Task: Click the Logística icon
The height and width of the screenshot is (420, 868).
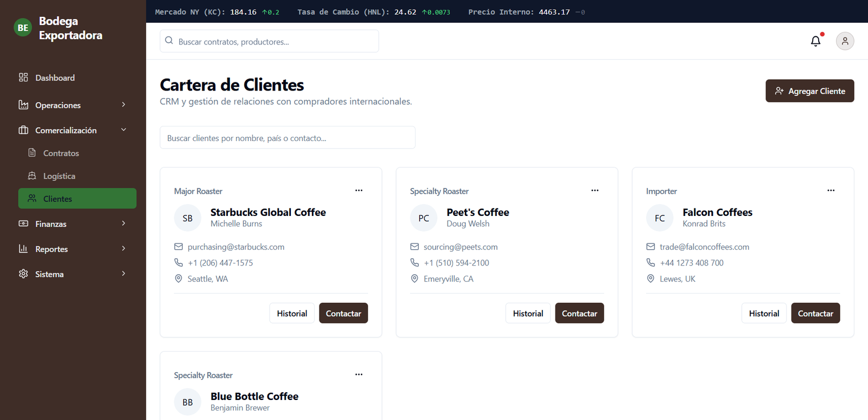Action: (x=32, y=176)
